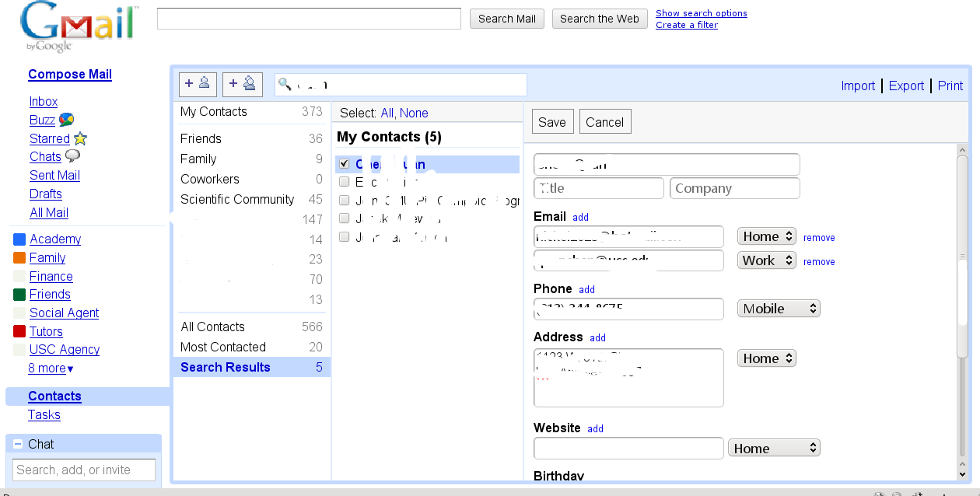Uncheck the first selected contact checkbox

[x=343, y=164]
